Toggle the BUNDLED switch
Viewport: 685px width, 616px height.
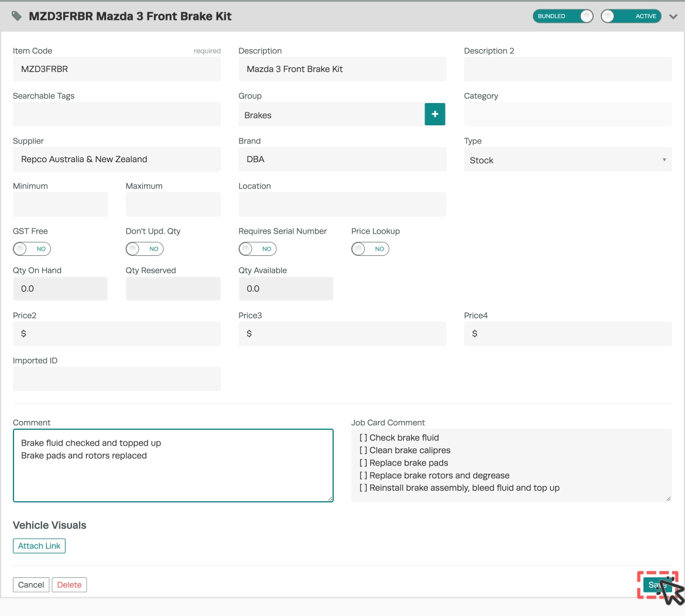(x=563, y=16)
